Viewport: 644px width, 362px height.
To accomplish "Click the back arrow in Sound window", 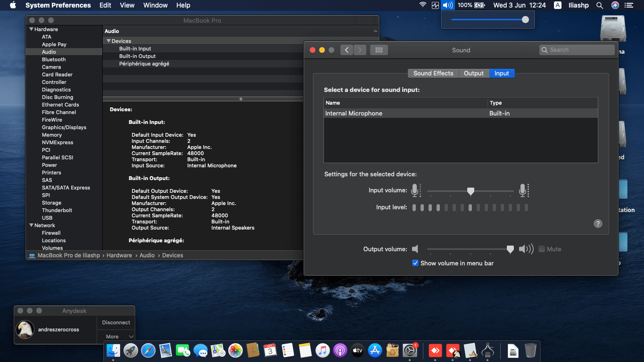I will pyautogui.click(x=347, y=50).
